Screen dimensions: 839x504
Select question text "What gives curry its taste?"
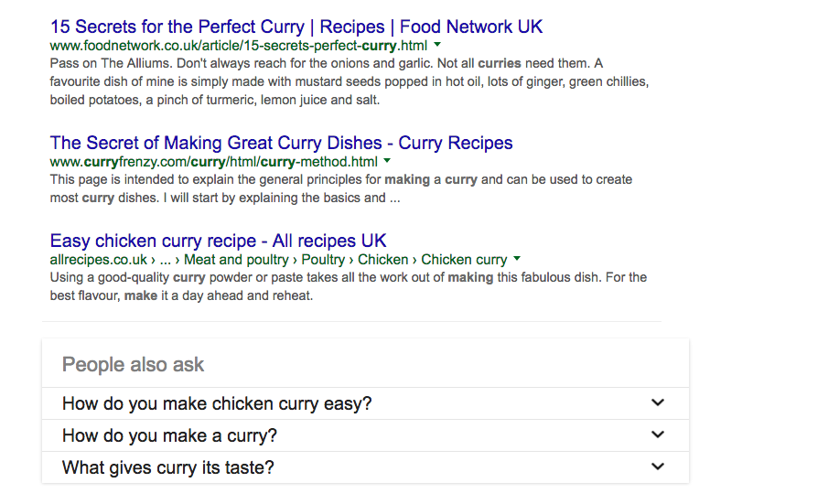(167, 467)
